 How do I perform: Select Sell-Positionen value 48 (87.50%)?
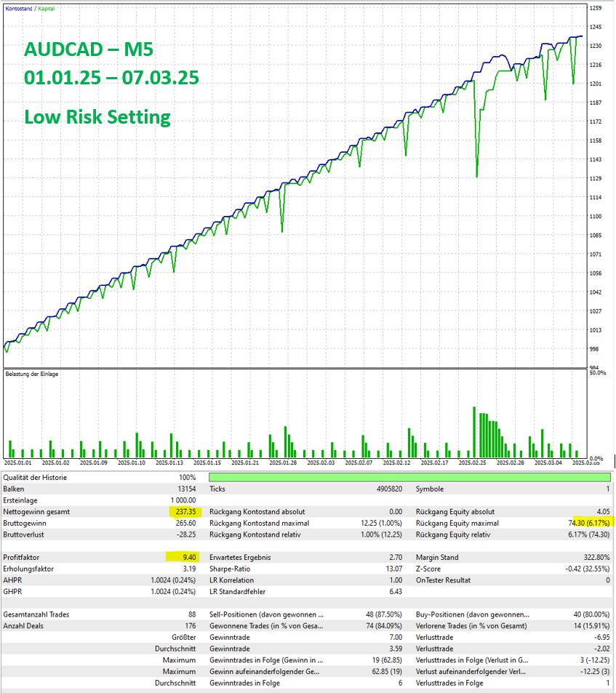(384, 614)
